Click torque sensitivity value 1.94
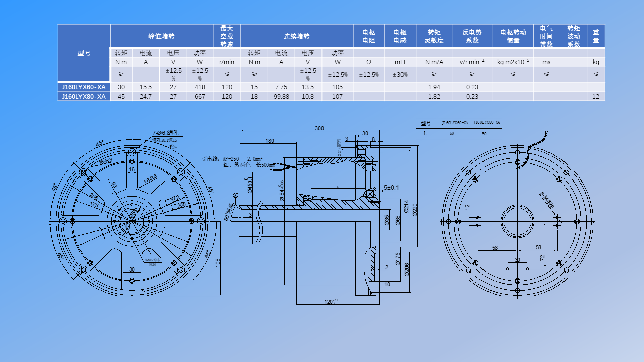Screen dimensions: 644x362 point(434,87)
